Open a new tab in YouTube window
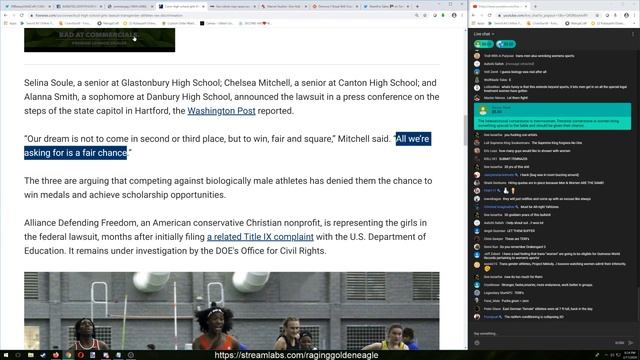Image resolution: width=640 pixels, height=360 pixels. [535, 7]
